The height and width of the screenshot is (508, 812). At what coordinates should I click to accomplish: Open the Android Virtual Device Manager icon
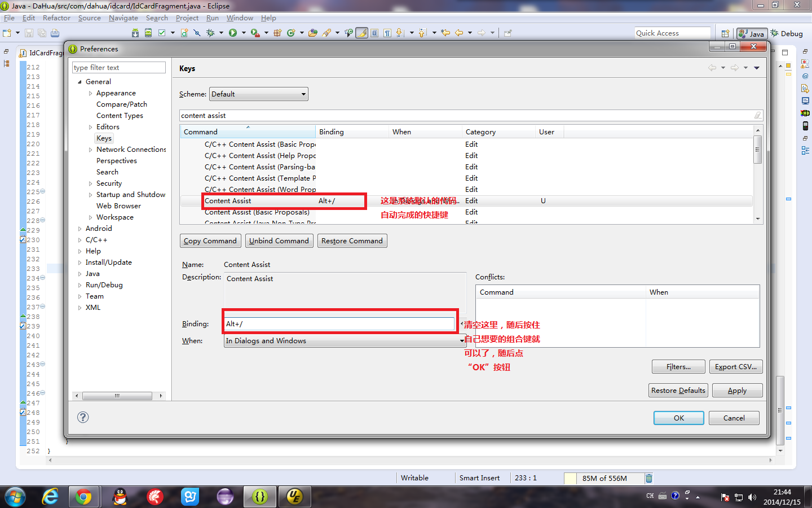click(148, 33)
